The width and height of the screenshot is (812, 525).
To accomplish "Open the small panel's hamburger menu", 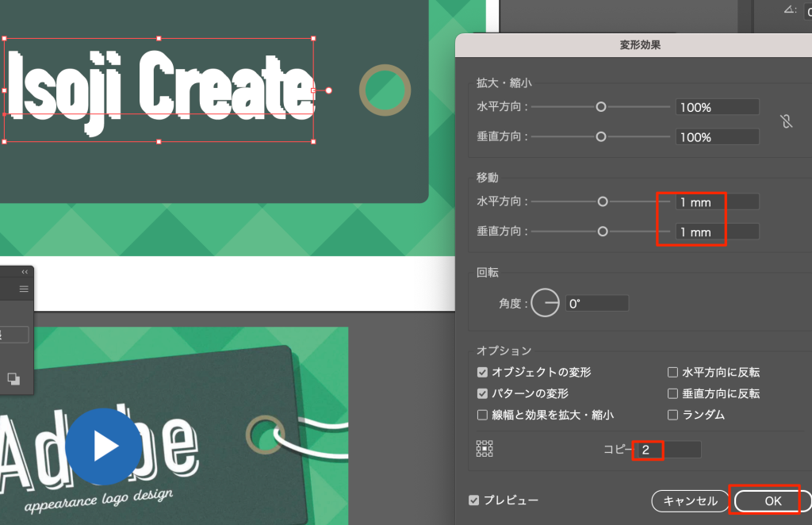I will pos(24,289).
